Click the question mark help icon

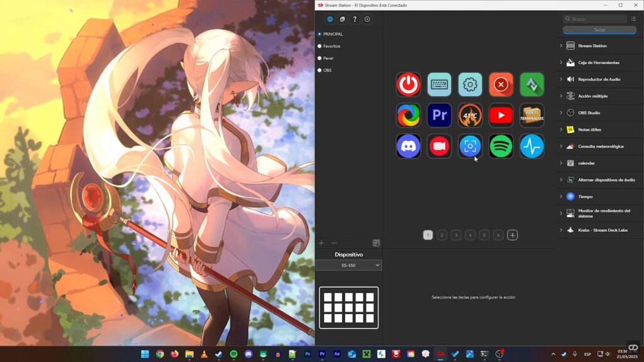click(355, 19)
